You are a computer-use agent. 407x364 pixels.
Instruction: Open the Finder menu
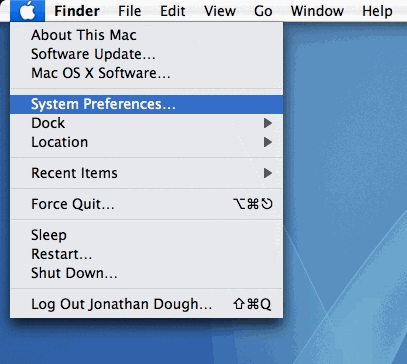[x=77, y=11]
